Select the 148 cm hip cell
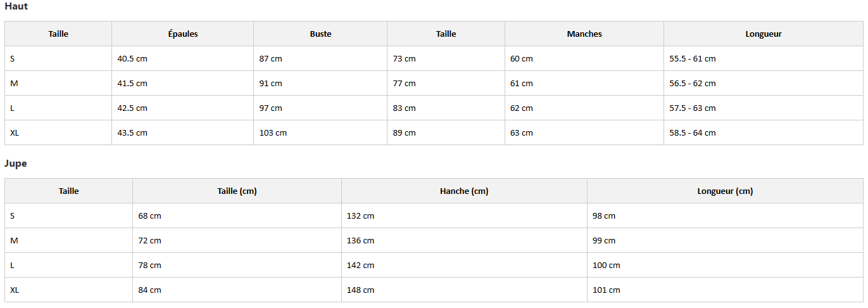868x308 pixels. pyautogui.click(x=360, y=290)
